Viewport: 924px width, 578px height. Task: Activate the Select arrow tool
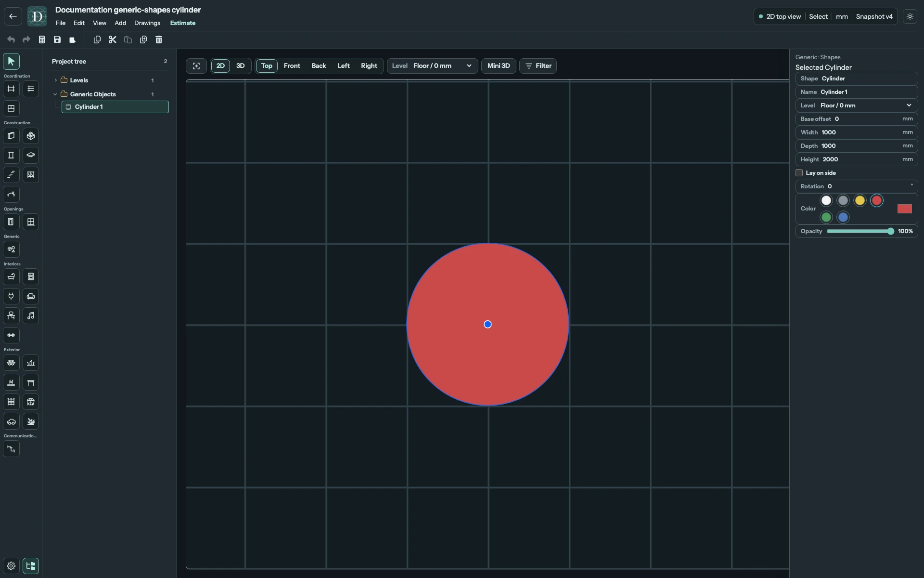[11, 61]
